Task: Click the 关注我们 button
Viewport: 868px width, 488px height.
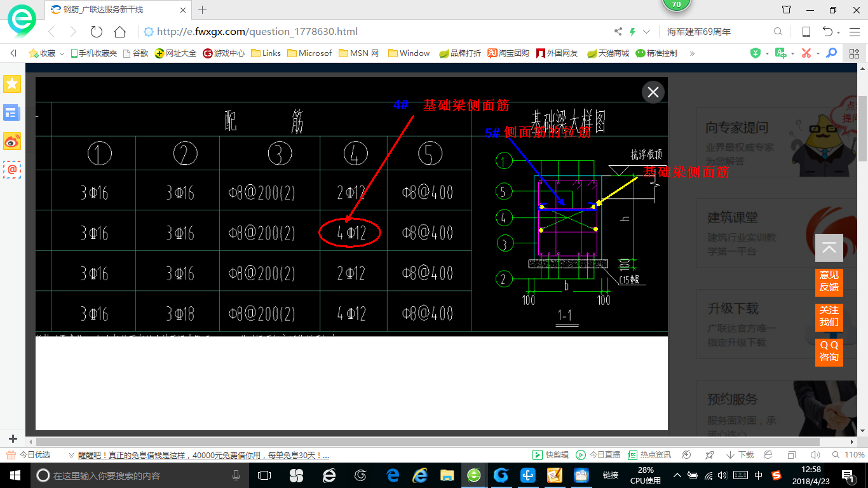Action: pyautogui.click(x=829, y=316)
